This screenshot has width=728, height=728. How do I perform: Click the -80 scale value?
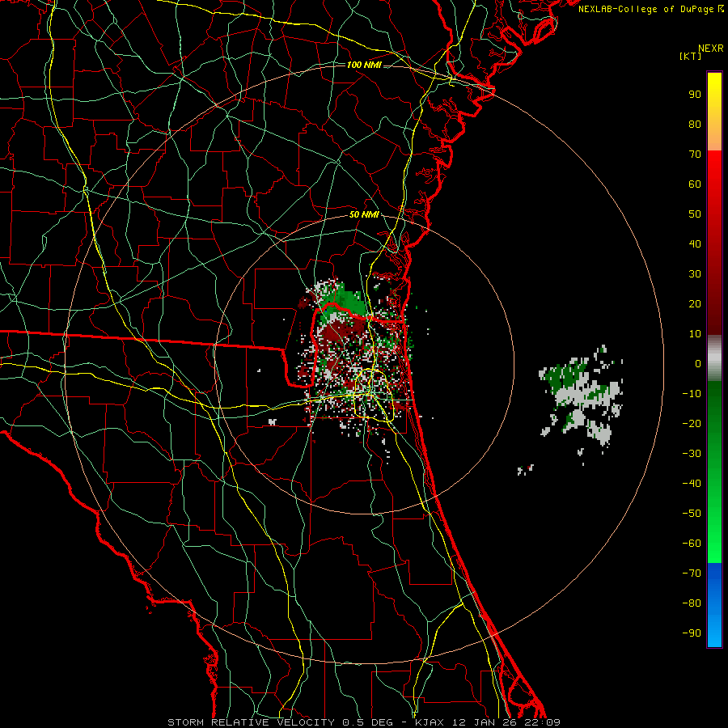coord(692,603)
